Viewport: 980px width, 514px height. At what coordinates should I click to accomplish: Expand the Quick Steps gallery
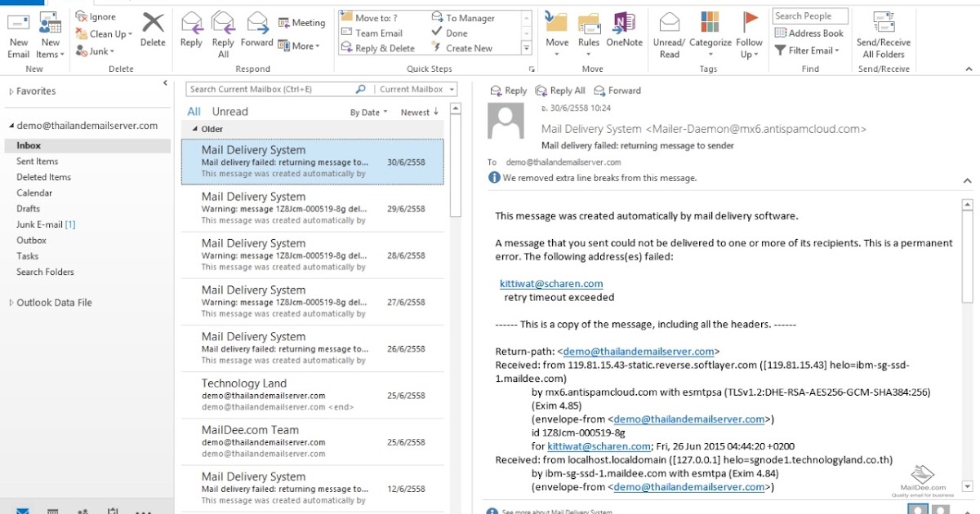[527, 49]
